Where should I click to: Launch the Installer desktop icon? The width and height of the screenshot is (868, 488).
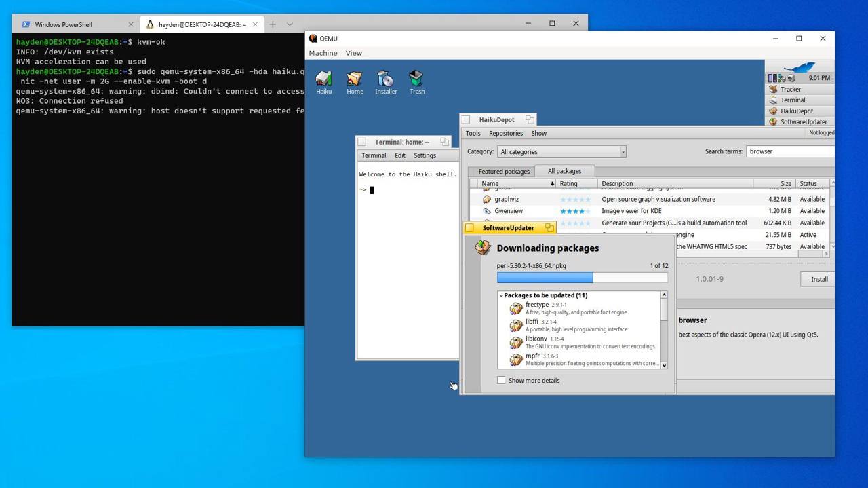(x=385, y=79)
